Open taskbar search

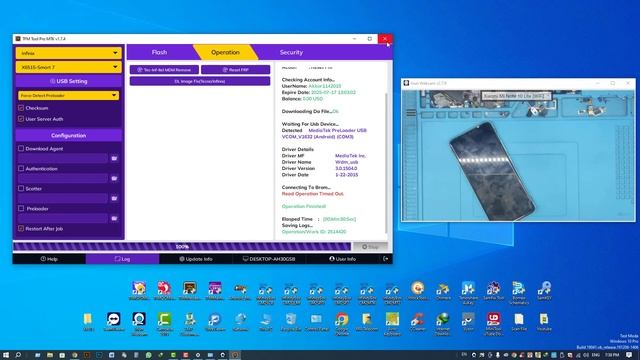[x=18, y=355]
